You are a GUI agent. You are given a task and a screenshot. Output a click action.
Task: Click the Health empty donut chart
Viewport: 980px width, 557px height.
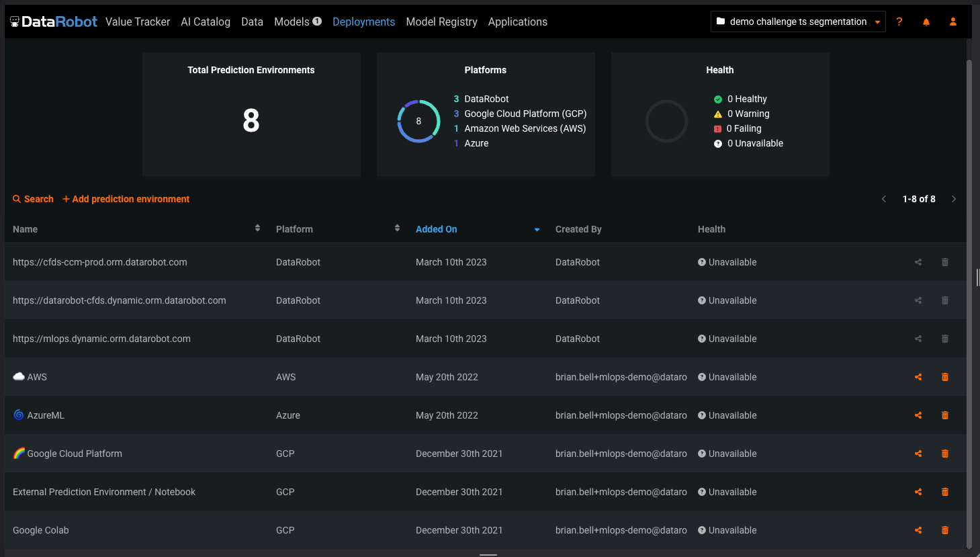tap(666, 121)
